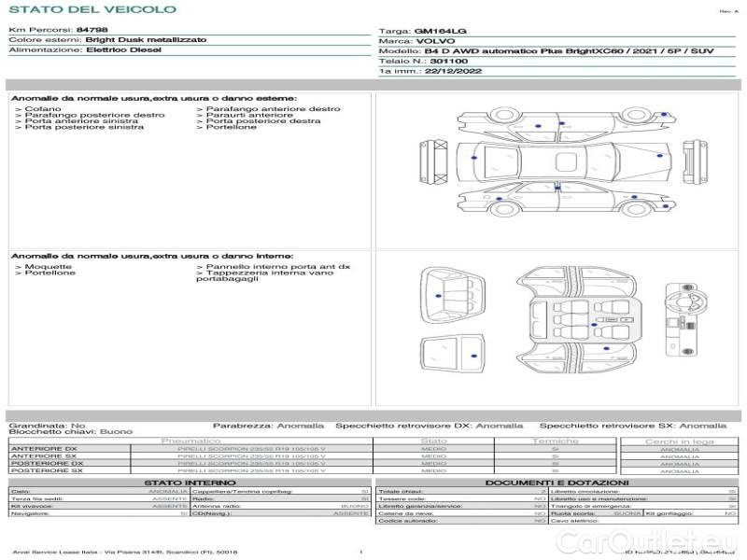Select the Moquette interior anomaly entry
This screenshot has height=560, width=747.
point(48,267)
